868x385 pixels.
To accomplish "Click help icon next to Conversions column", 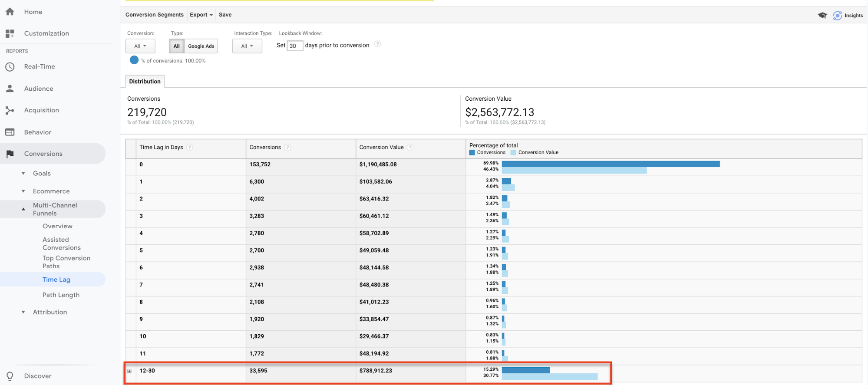I will (x=287, y=148).
